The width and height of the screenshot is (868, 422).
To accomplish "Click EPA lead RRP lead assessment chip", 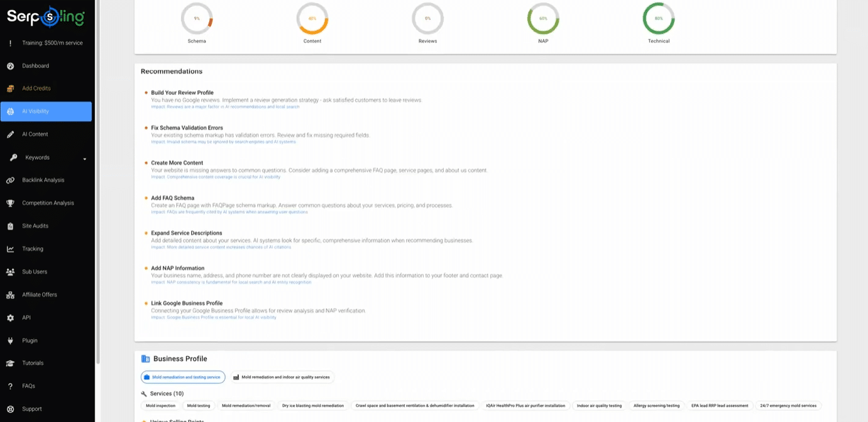I will tap(720, 406).
